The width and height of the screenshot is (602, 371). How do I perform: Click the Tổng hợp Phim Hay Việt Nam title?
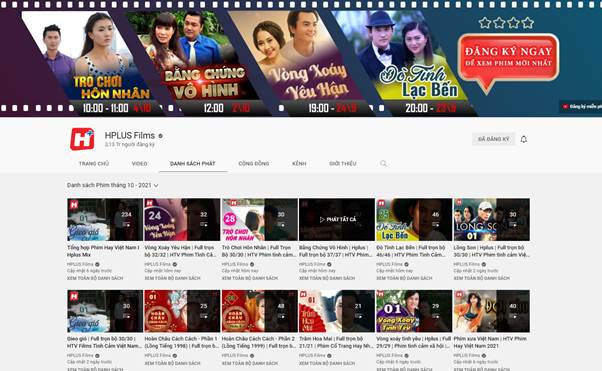click(103, 251)
